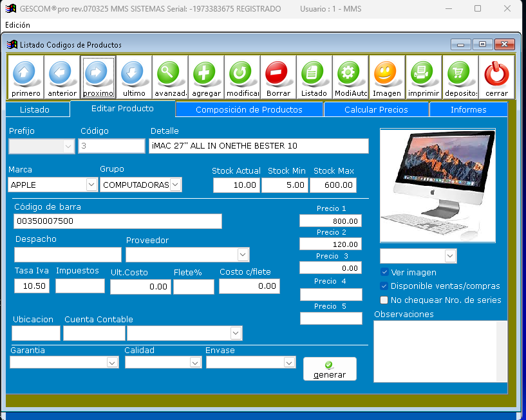The width and height of the screenshot is (526, 420).
Task: Open Composición de Productos tab
Action: [249, 109]
